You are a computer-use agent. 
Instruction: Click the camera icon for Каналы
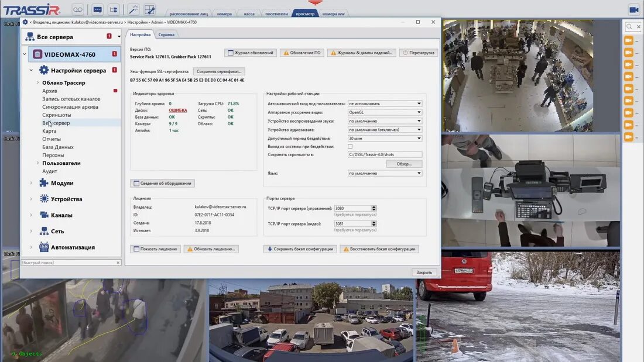[44, 215]
